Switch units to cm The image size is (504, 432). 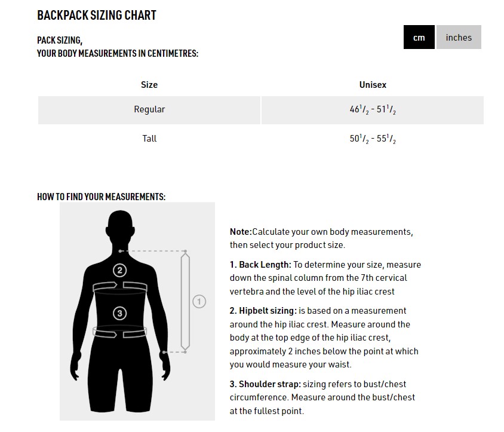(x=419, y=38)
